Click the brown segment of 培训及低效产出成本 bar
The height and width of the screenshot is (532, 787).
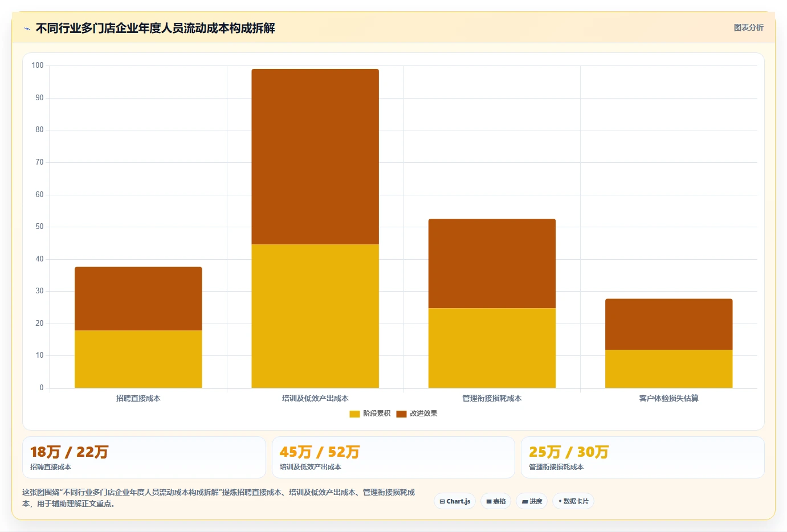pyautogui.click(x=315, y=157)
